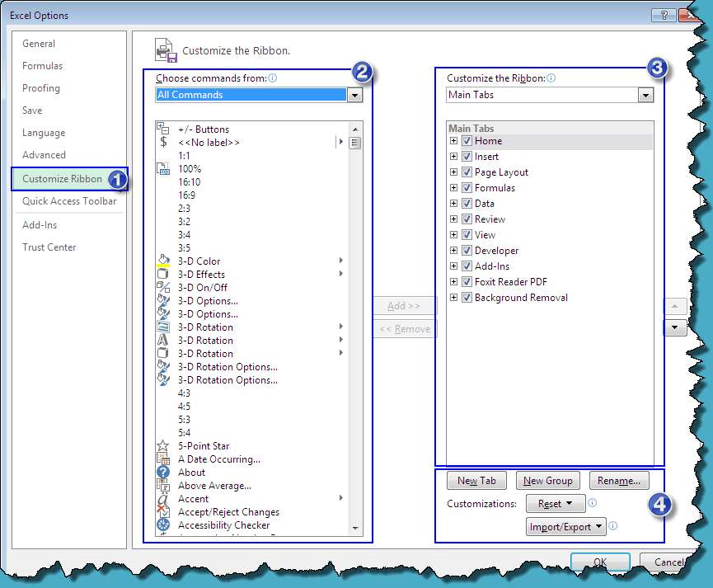
Task: Click the New Tab button
Action: [476, 481]
